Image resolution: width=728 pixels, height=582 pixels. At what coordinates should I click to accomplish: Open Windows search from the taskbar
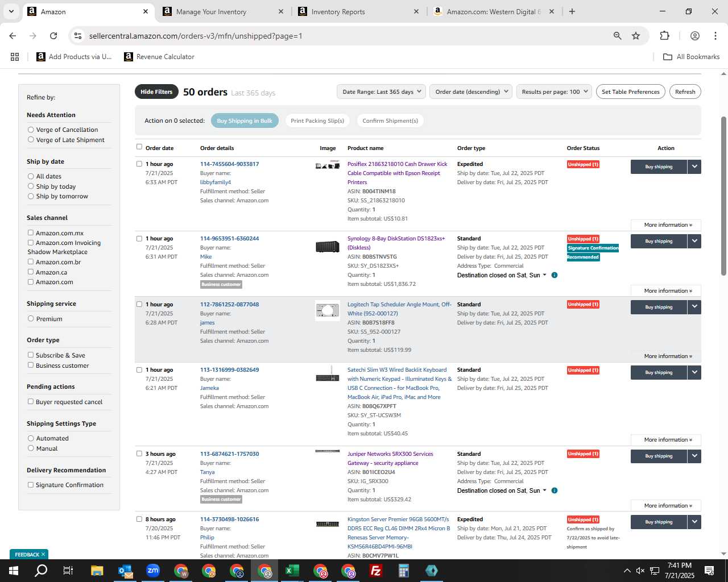click(41, 571)
